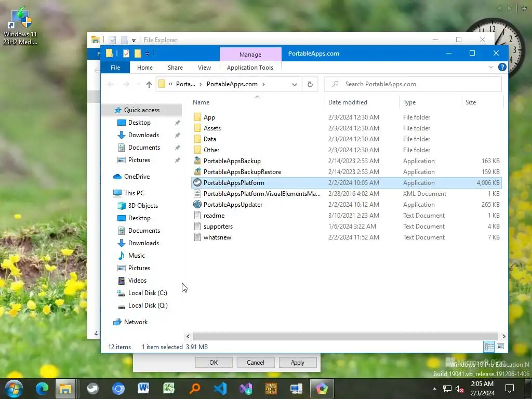Screen dimensions: 532x399
Task: Switch to the Share ribbon tab
Action: point(175,68)
